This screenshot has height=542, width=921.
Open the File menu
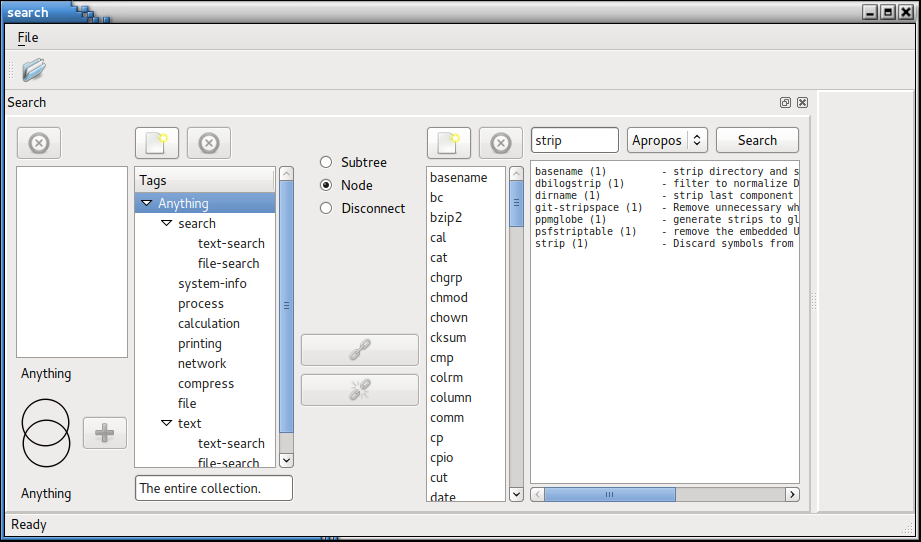[x=28, y=37]
